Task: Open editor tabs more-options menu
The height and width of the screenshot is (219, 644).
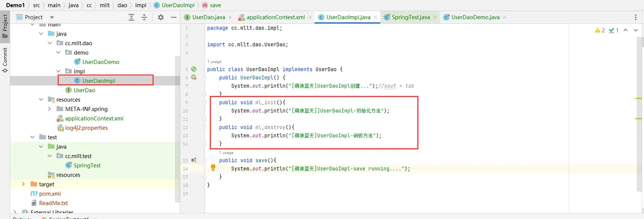Action: [637, 17]
